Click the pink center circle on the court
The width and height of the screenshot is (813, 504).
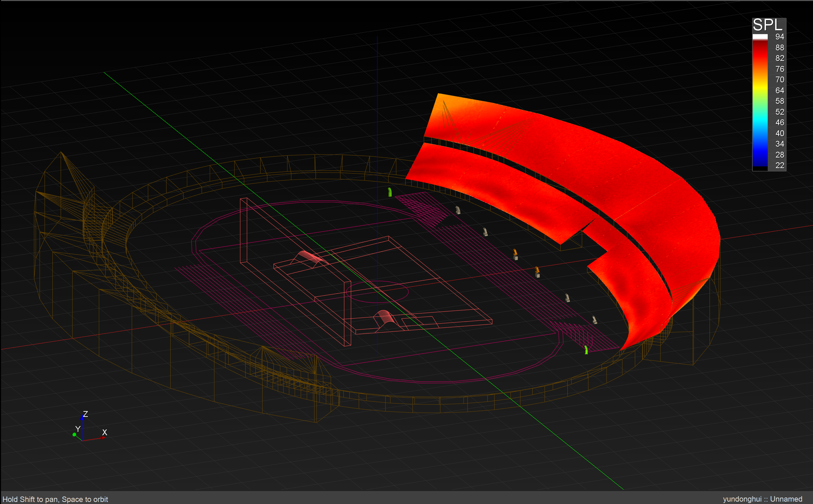pyautogui.click(x=377, y=292)
